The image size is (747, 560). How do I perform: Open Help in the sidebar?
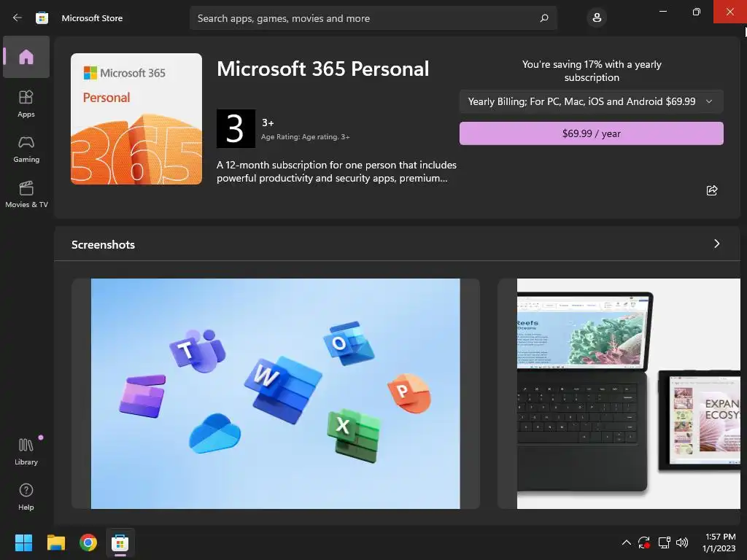[26, 497]
